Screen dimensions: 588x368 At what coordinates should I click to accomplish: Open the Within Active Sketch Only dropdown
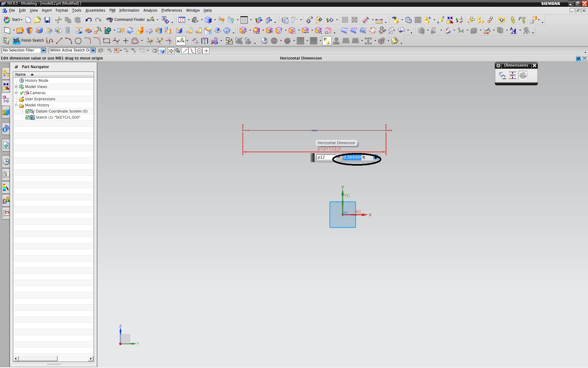click(93, 51)
